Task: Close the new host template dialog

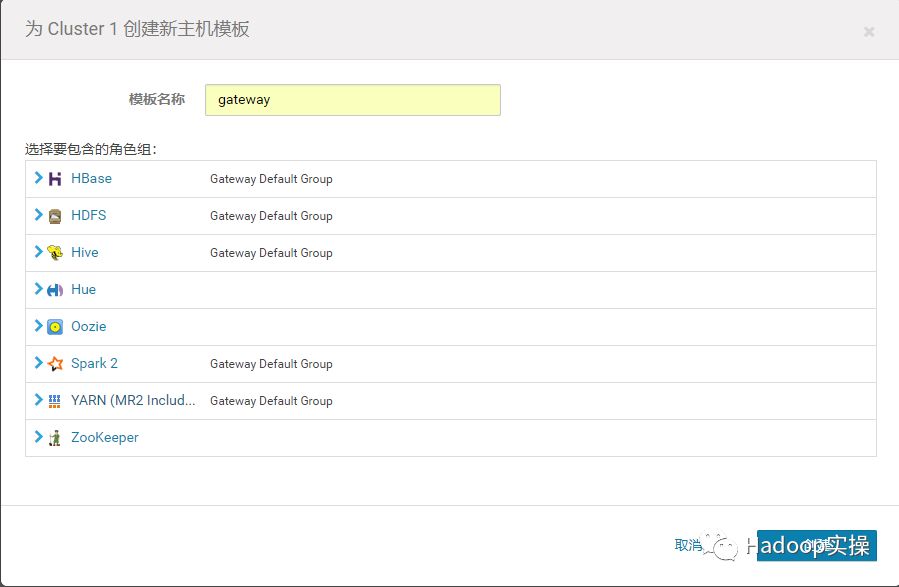Action: [x=869, y=32]
